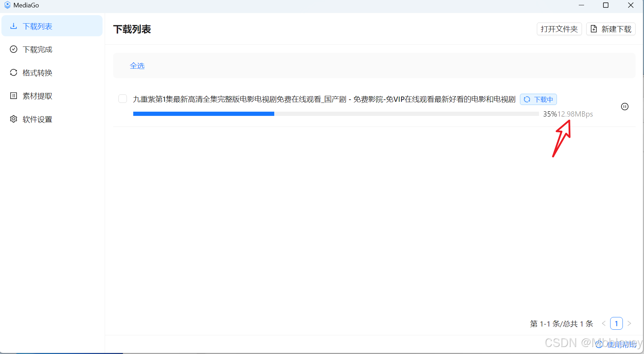Click the 新建下载 button
Screen dimensions: 644x354
pyautogui.click(x=611, y=29)
